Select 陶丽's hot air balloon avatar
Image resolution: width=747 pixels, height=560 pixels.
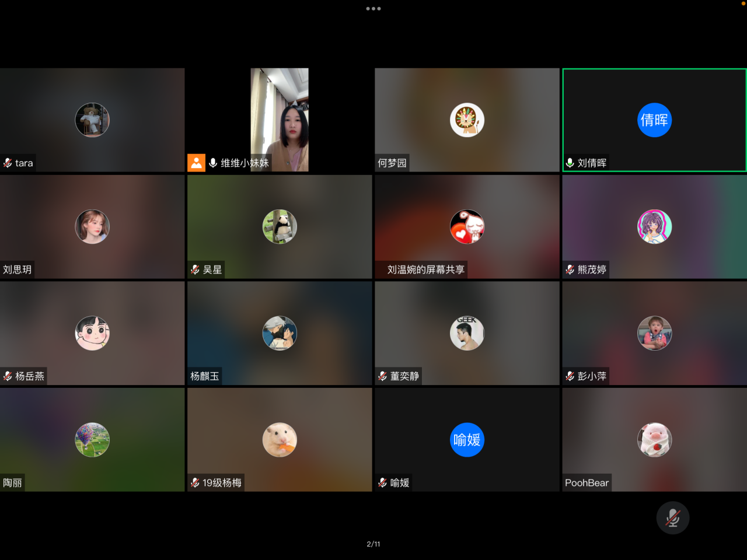(x=92, y=440)
